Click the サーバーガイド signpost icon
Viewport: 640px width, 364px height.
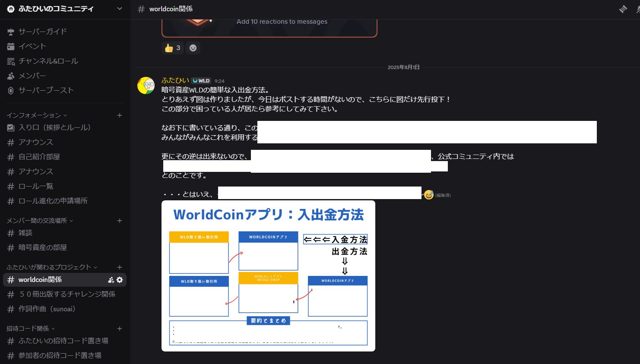click(x=11, y=32)
